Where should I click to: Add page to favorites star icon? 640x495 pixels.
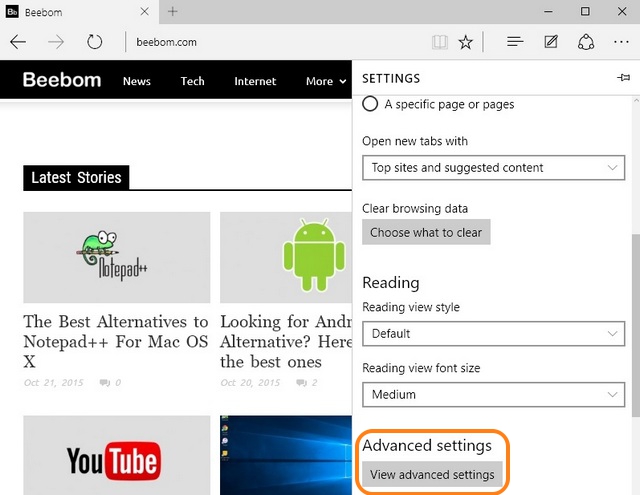coord(465,42)
